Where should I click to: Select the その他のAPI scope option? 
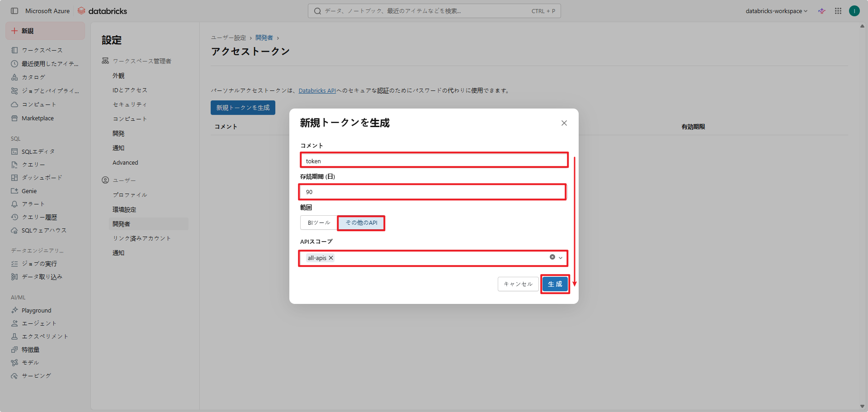(361, 223)
